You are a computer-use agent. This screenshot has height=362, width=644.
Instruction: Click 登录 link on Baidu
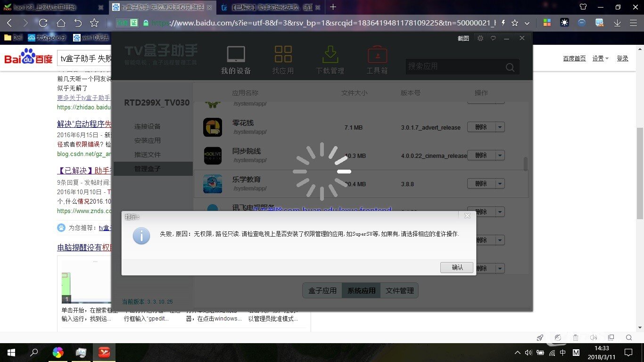(x=622, y=58)
